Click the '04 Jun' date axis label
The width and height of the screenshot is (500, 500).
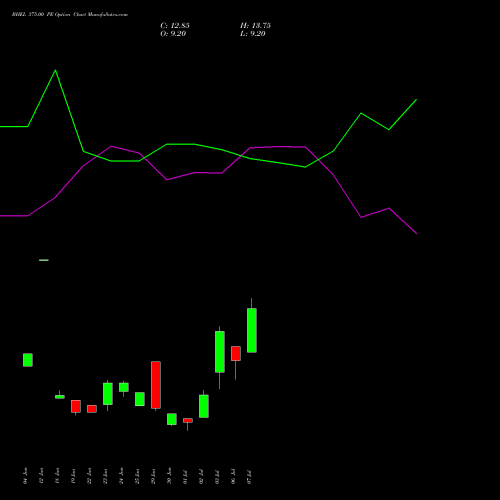[x=25, y=476]
